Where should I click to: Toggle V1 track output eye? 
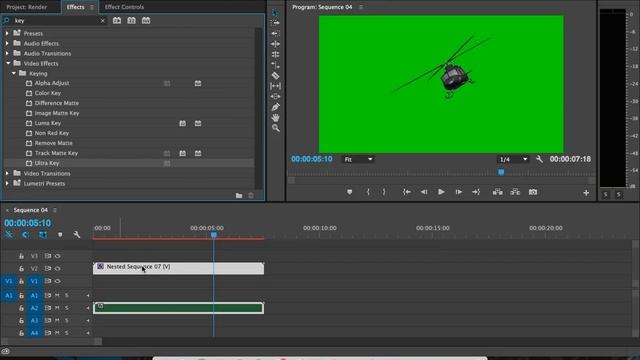pos(58,281)
